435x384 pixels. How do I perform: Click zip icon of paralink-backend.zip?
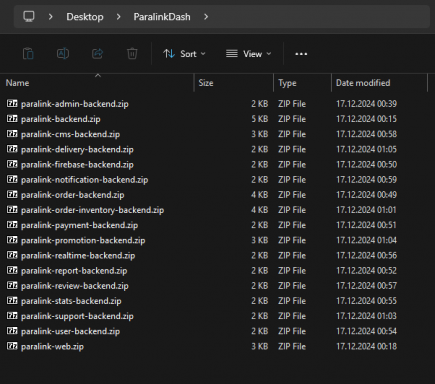pos(12,118)
